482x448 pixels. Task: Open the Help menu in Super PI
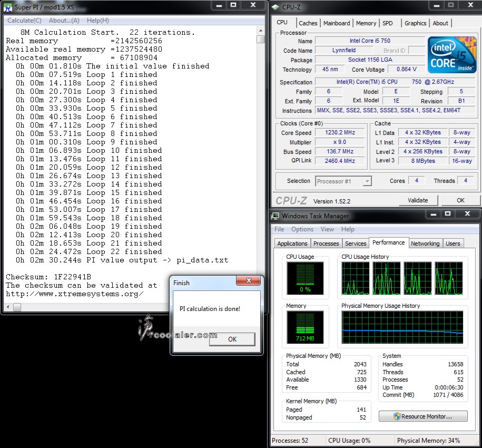point(98,21)
